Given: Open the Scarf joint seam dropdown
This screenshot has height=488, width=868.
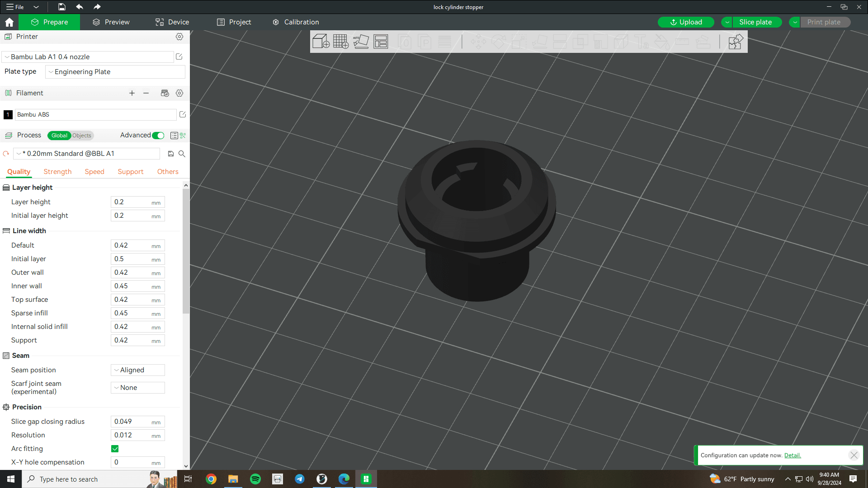Looking at the screenshot, I should tap(138, 388).
